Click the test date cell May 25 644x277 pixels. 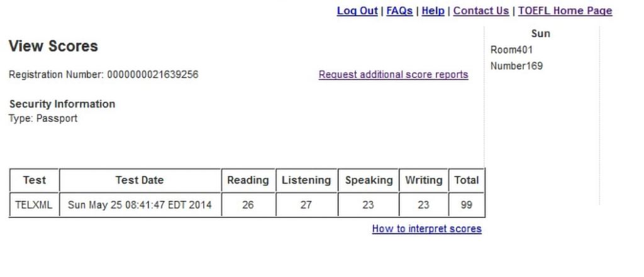(140, 205)
